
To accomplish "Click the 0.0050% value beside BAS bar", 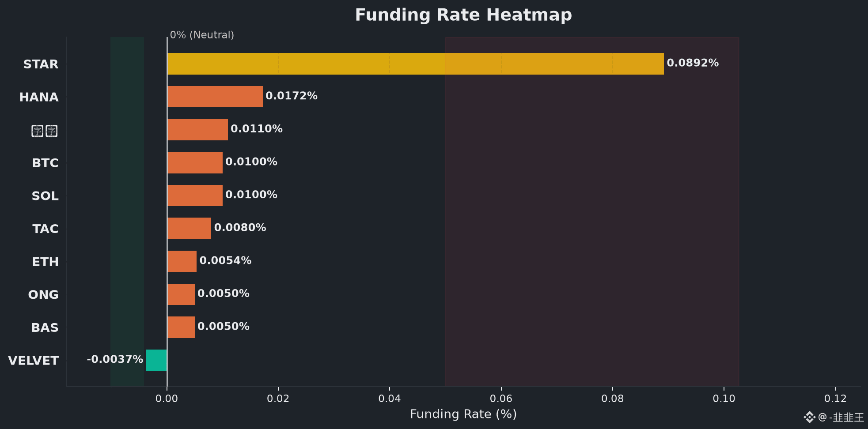I will [224, 327].
